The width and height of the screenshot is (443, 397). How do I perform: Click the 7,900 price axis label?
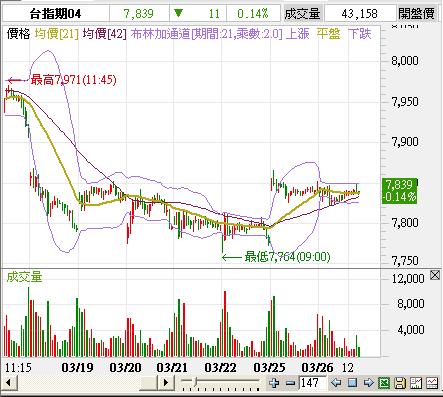coord(405,142)
